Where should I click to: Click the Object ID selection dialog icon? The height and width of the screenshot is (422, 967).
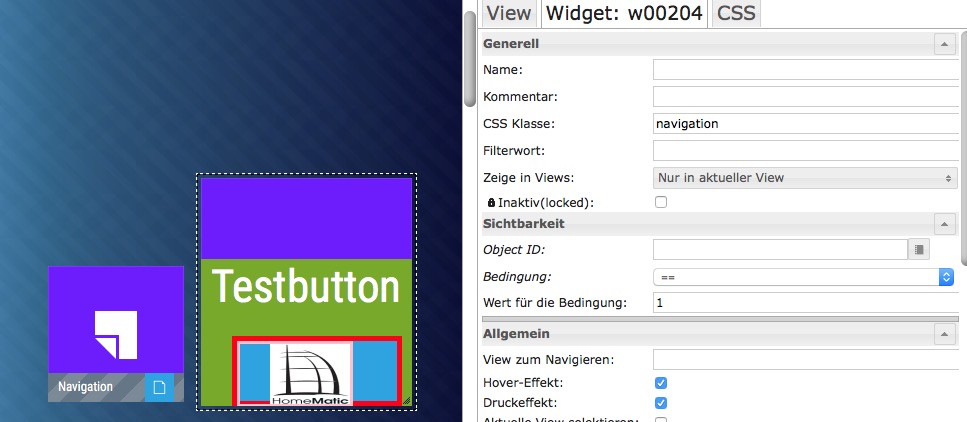919,250
